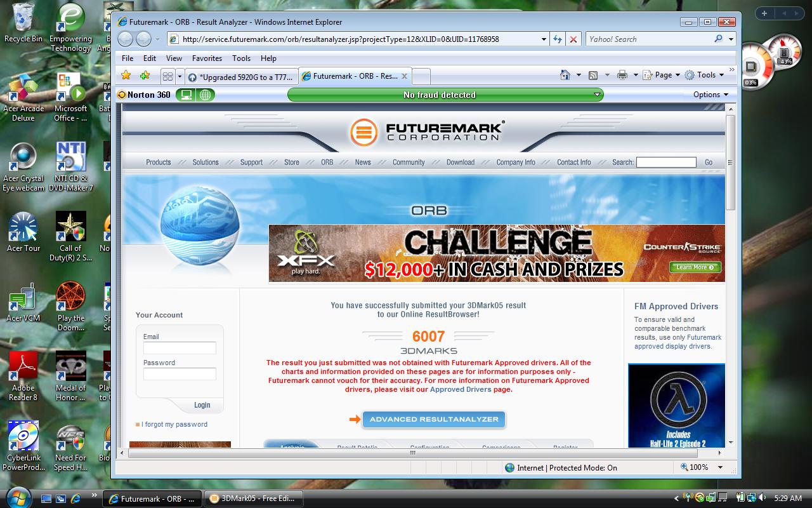Click the Login button
This screenshot has width=812, height=508.
coord(202,405)
